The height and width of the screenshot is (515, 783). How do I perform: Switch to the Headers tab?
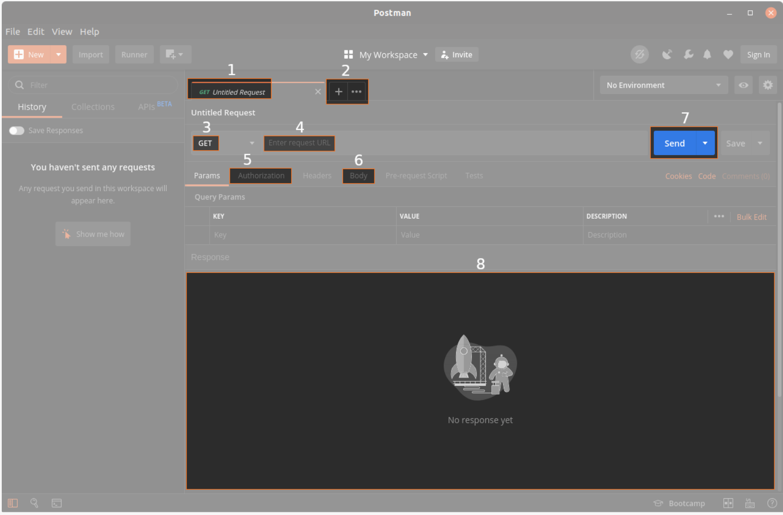tap(317, 176)
